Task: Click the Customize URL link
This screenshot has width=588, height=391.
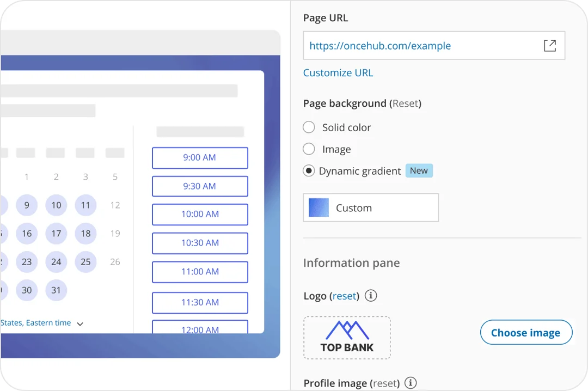Action: tap(338, 73)
